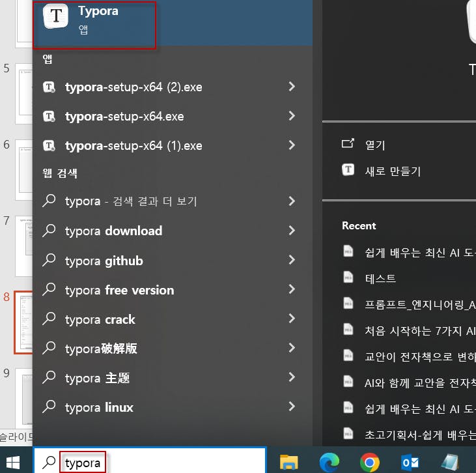Expand the 'typora - 검색 결과 더 보기' chevron
The image size is (476, 473).
[x=292, y=201]
